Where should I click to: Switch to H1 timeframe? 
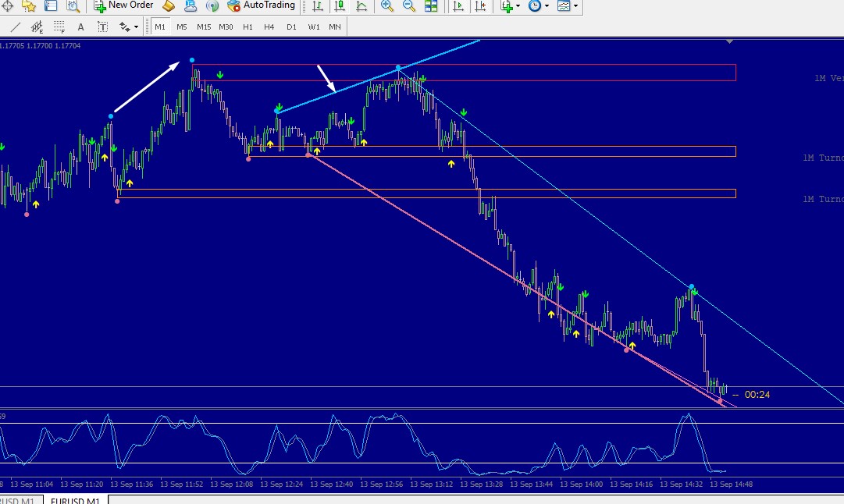click(x=248, y=27)
